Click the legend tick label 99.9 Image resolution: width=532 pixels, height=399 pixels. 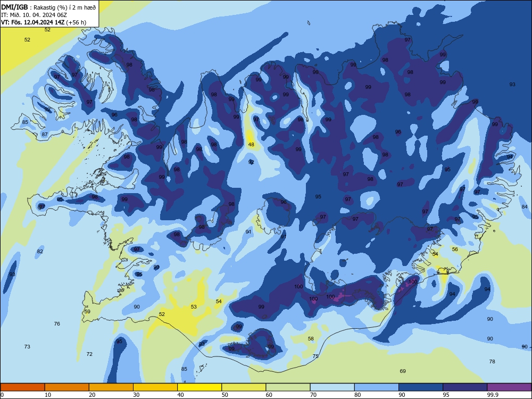tap(493, 395)
